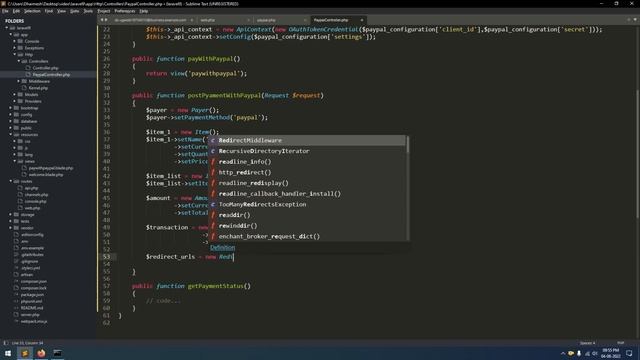
Task: Open the Find menu
Action: click(49, 11)
